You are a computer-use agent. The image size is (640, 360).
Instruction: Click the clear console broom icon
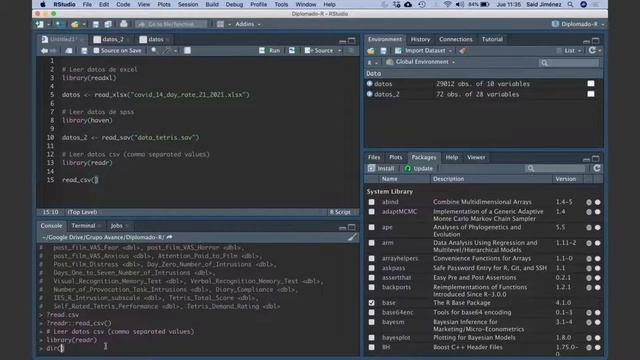(x=352, y=237)
